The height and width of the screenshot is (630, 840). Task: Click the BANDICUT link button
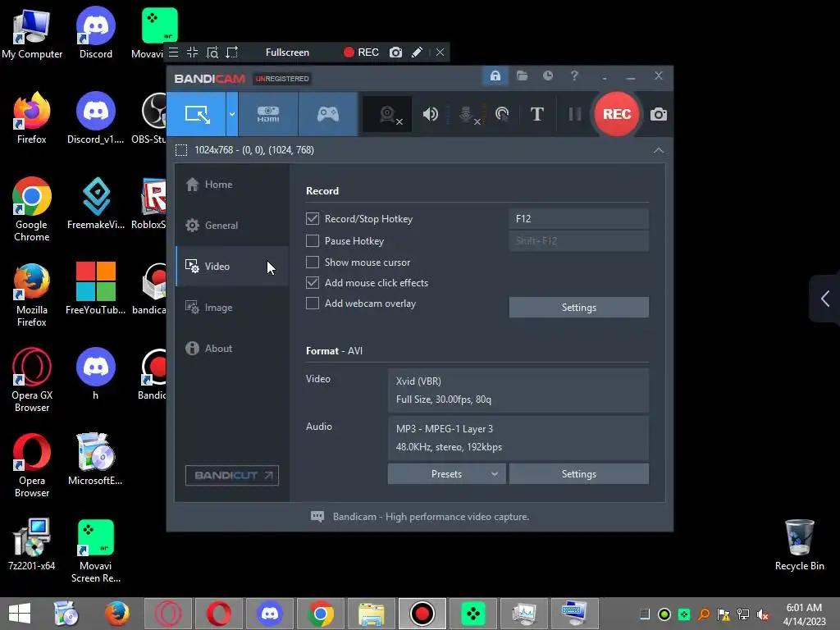pos(232,475)
